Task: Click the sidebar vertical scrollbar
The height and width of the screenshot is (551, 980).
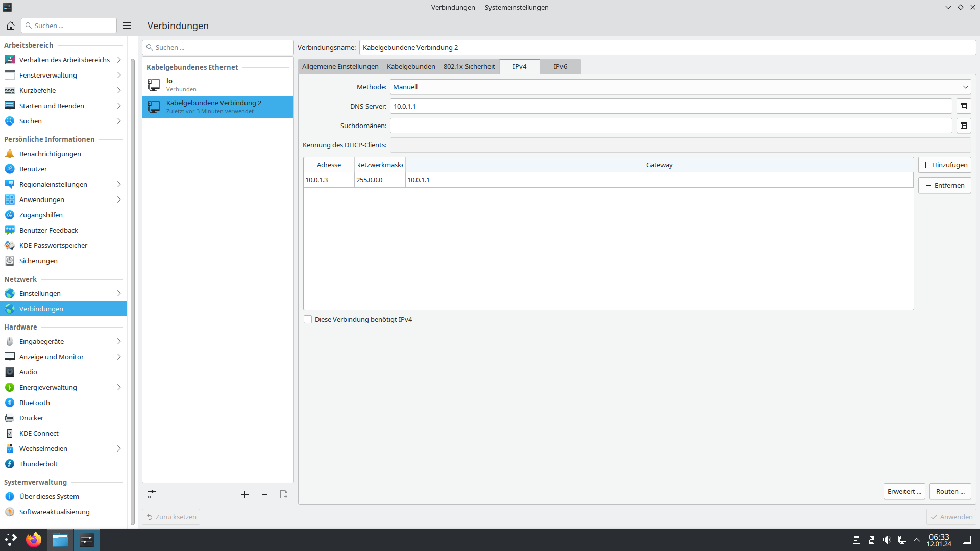Action: click(x=133, y=291)
